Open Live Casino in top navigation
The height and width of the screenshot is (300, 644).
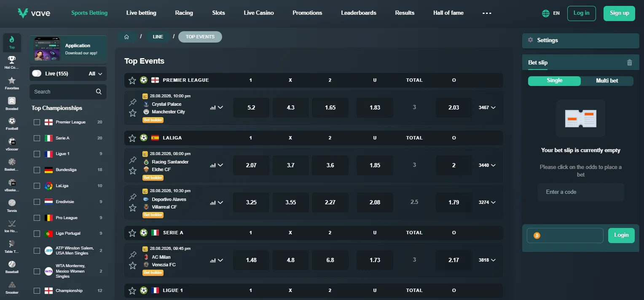(259, 13)
